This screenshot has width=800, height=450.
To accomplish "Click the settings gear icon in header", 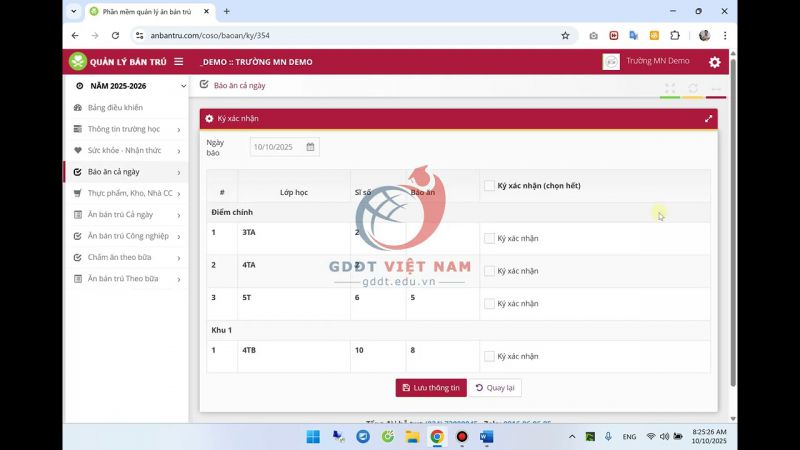I will point(714,62).
